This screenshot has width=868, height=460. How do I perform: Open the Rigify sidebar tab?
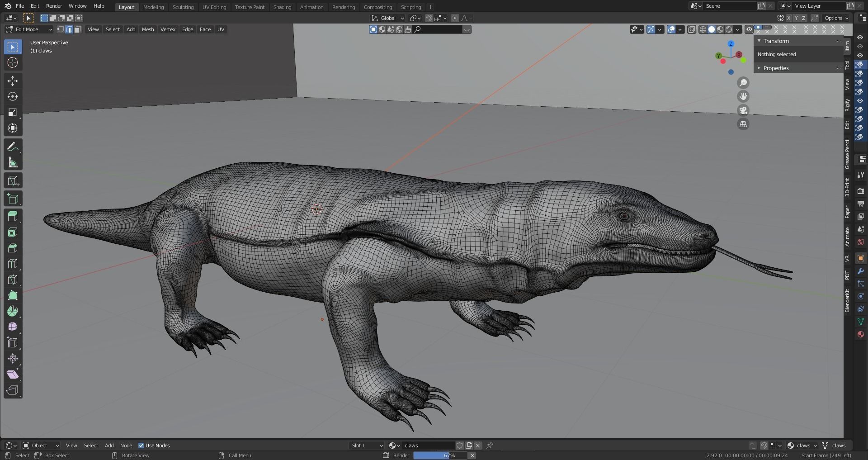point(848,105)
